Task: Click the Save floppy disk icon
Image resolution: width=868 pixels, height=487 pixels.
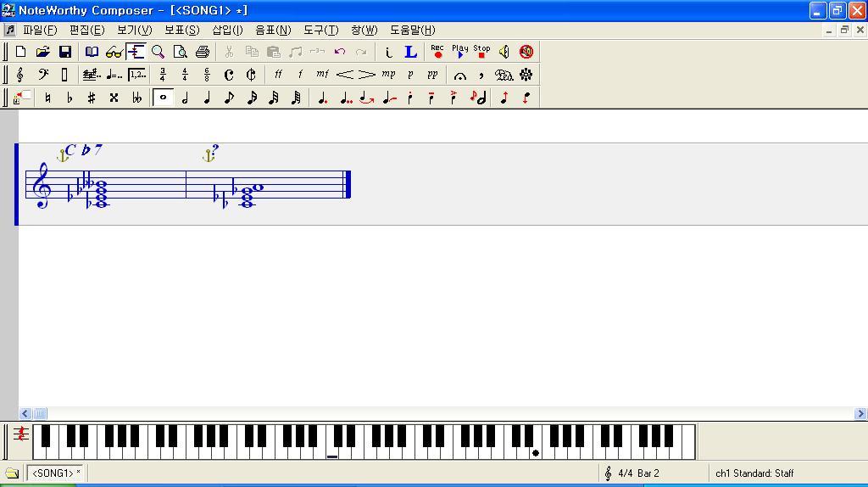Action: click(x=65, y=52)
